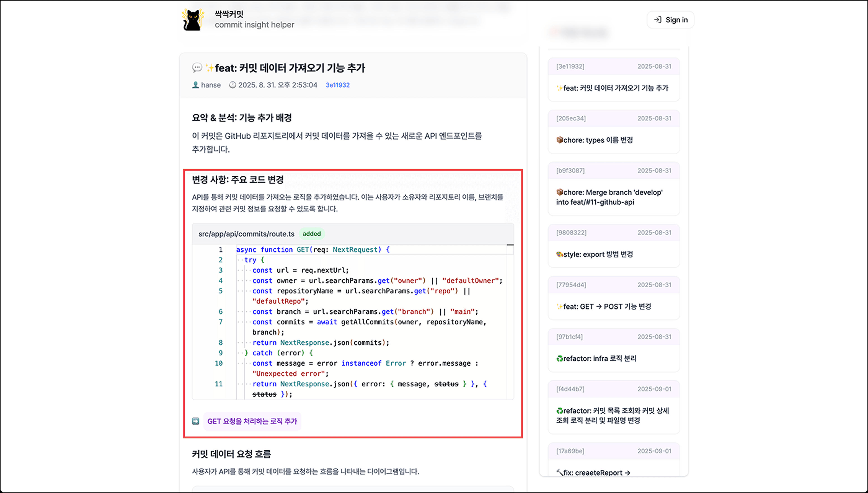This screenshot has height=493, width=868.
Task: Click the "added" file status badge
Action: pyautogui.click(x=312, y=234)
